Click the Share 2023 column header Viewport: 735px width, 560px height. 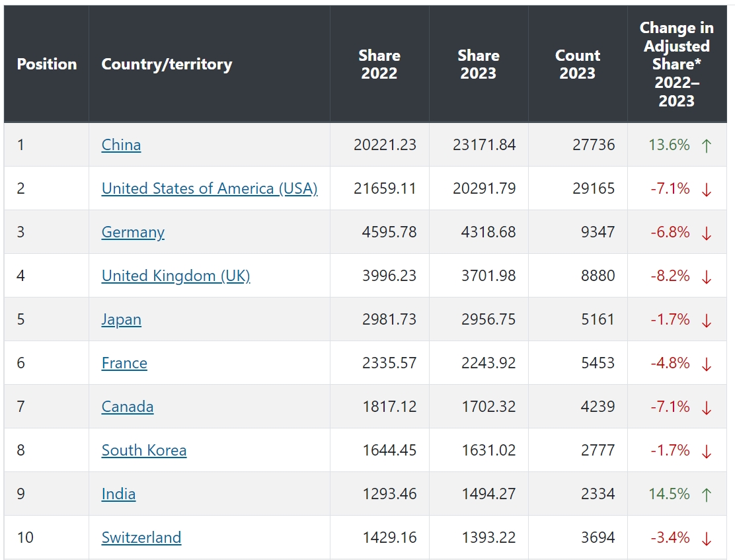coord(479,64)
